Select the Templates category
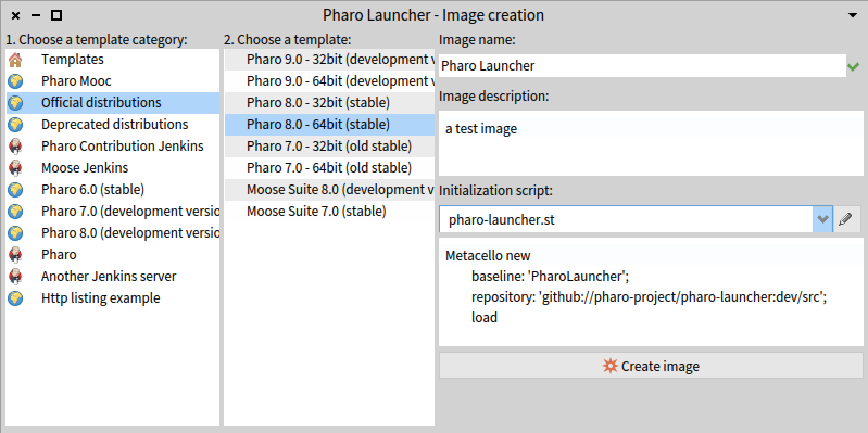The width and height of the screenshot is (868, 433). pos(112,60)
